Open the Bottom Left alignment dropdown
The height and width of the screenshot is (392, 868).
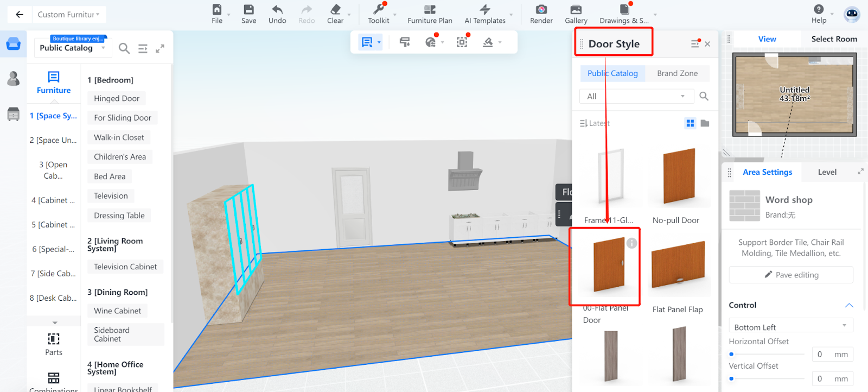(x=790, y=327)
